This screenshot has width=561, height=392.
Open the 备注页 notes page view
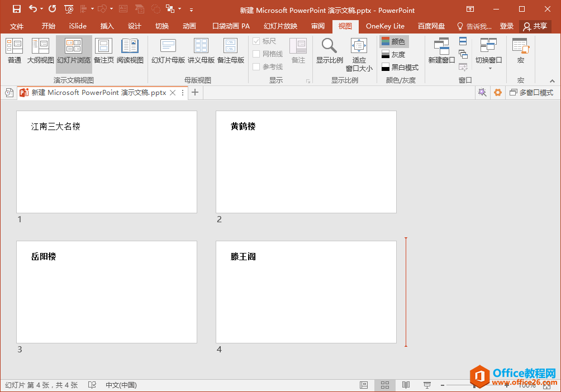[x=104, y=51]
